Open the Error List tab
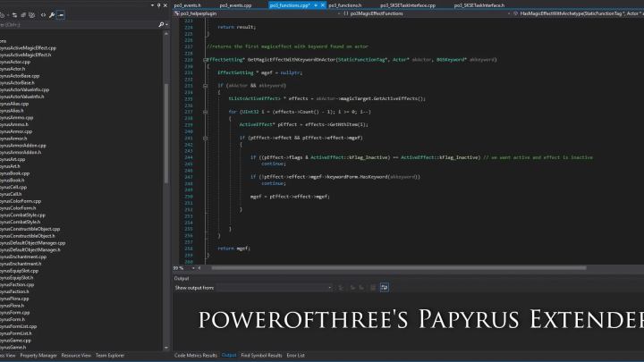Viewport: 644px width, 362px height. click(x=295, y=356)
